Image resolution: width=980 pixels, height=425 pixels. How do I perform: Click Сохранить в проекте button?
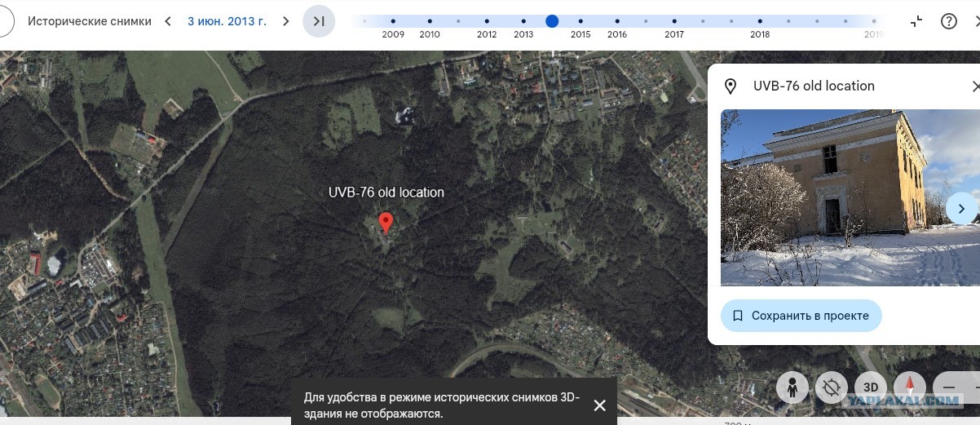pyautogui.click(x=801, y=316)
